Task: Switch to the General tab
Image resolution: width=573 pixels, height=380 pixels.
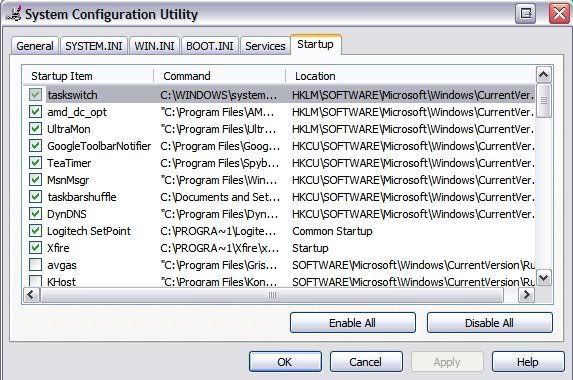Action: (x=35, y=46)
